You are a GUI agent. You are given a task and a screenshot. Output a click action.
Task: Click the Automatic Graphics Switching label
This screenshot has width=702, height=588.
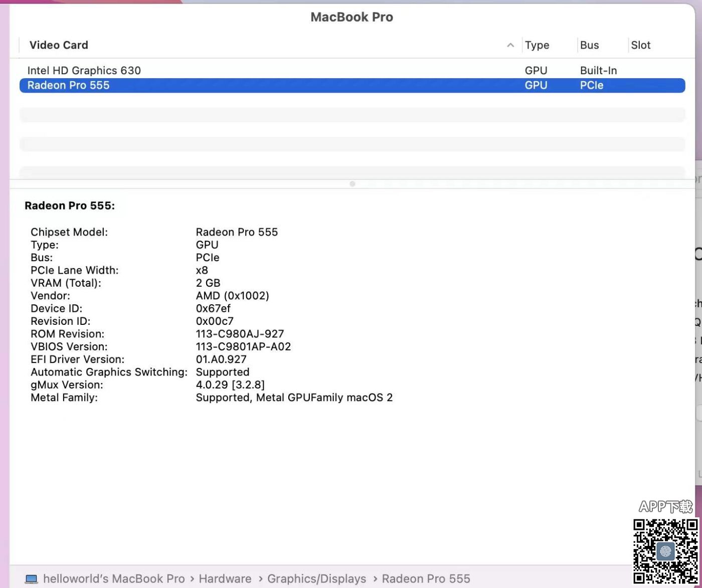[109, 372]
